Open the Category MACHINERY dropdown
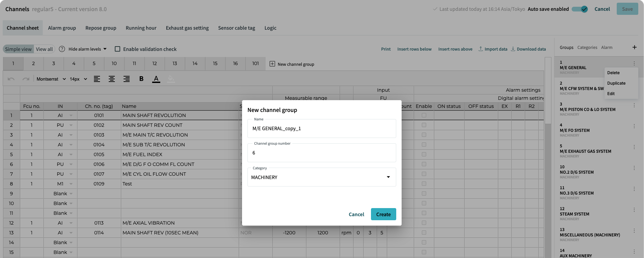Viewport: 644px width, 258px height. point(322,177)
